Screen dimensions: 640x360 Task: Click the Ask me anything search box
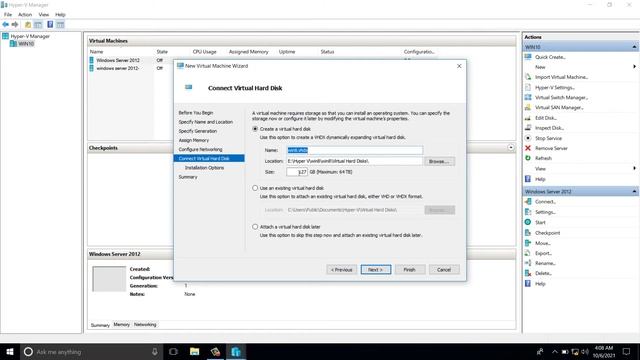pyautogui.click(x=90, y=351)
